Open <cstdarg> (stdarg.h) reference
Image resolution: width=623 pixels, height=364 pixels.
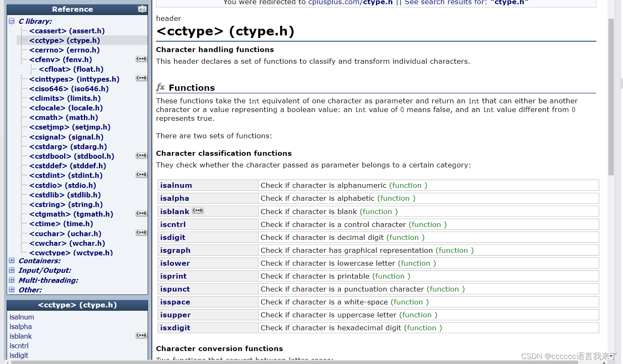(68, 147)
